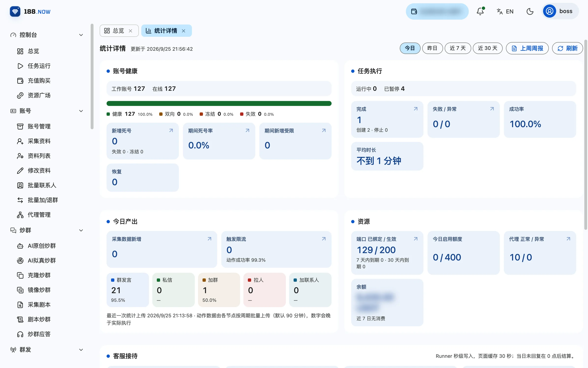Click the 群发言 output card

[128, 290]
